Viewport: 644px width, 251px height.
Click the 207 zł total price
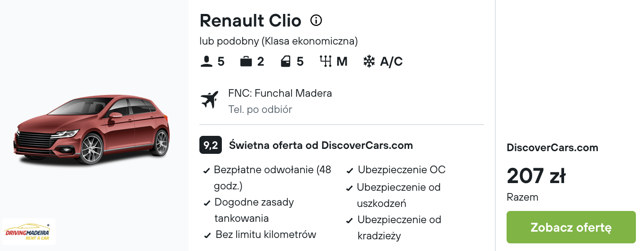536,176
